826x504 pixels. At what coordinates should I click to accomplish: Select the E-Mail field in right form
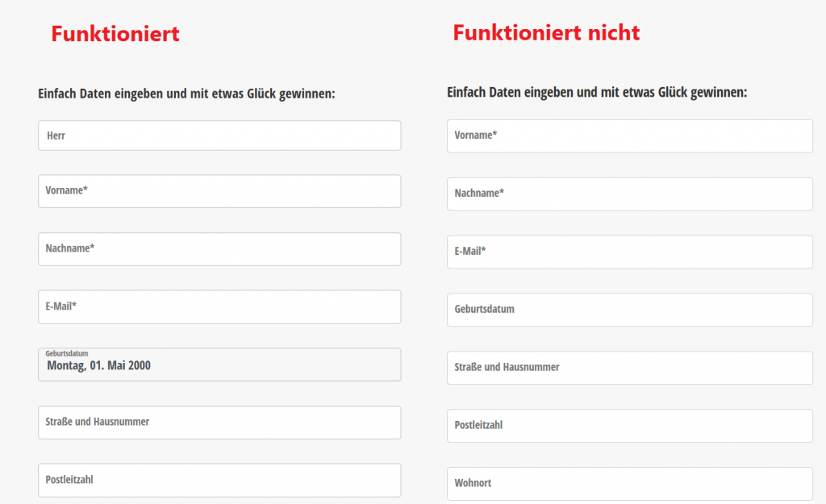click(x=629, y=252)
